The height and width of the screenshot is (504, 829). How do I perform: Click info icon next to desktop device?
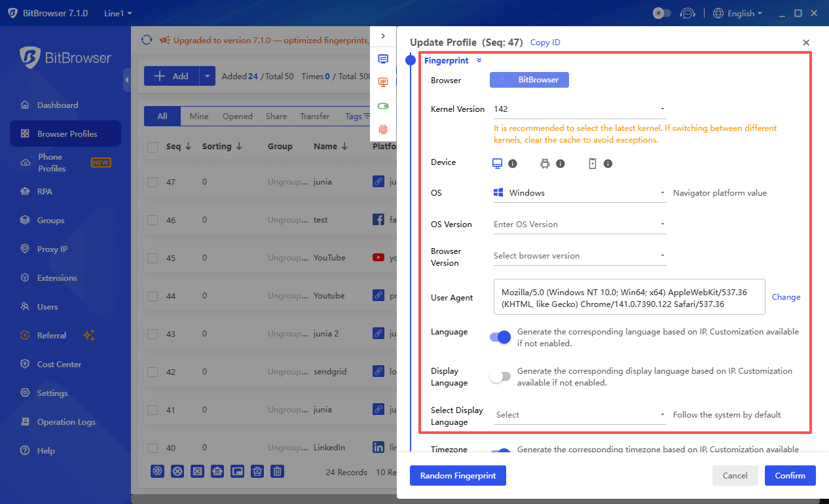[x=513, y=164]
